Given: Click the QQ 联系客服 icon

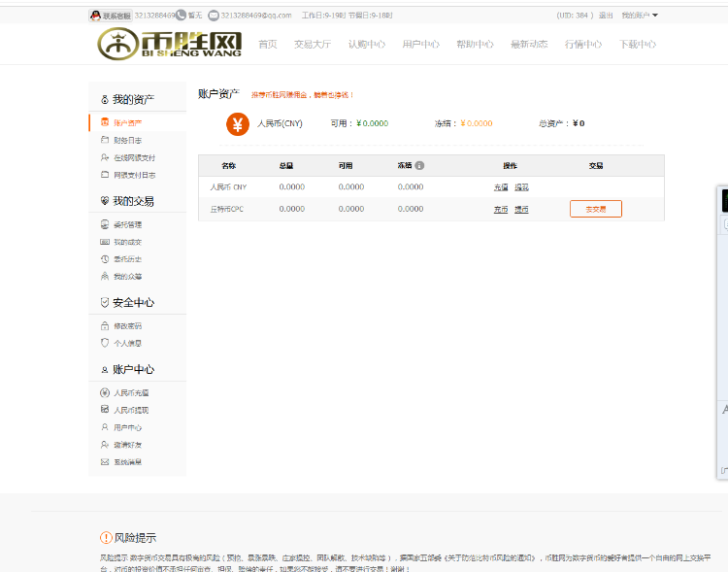Looking at the screenshot, I should click(96, 16).
